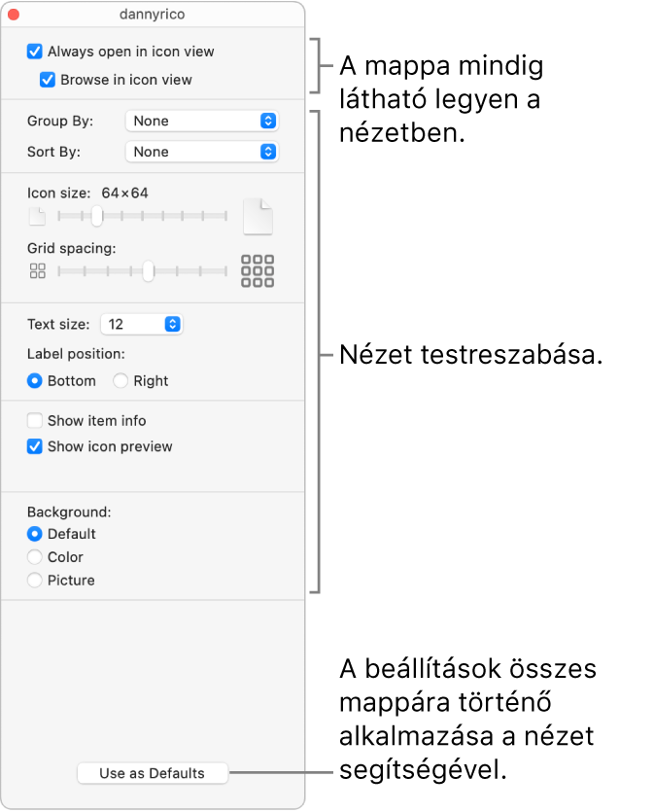The height and width of the screenshot is (812, 654).
Task: Click Use as Defaults button
Action: point(153,773)
